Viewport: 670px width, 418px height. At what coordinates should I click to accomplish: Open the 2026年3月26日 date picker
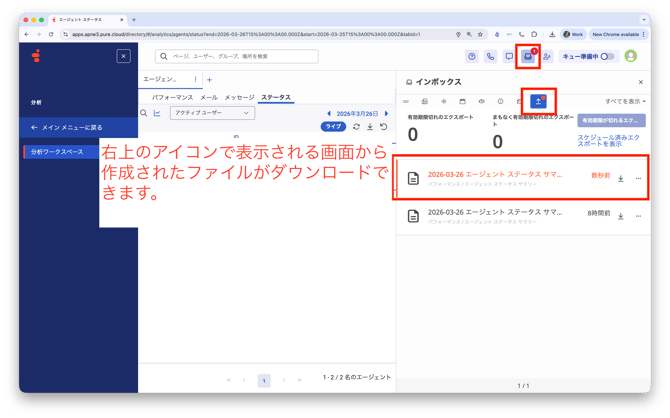tap(357, 114)
